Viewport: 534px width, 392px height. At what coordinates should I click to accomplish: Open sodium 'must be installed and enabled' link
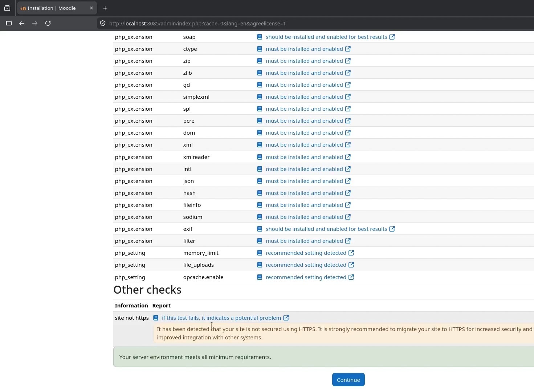click(304, 217)
